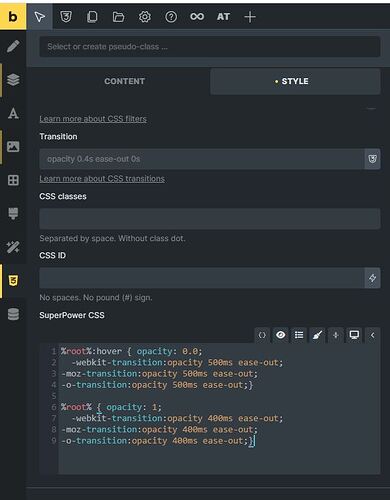
Task: Click the monitor screen icon
Action: pyautogui.click(x=354, y=335)
